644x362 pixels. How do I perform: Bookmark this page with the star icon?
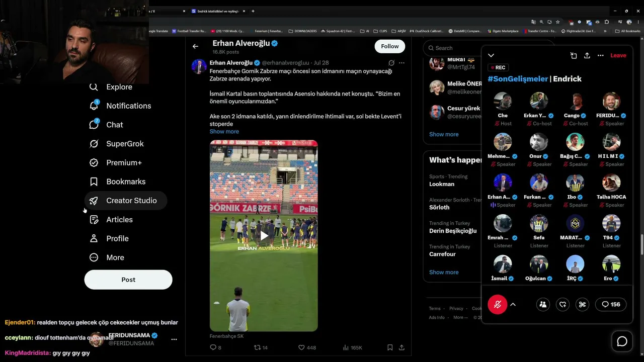click(557, 22)
